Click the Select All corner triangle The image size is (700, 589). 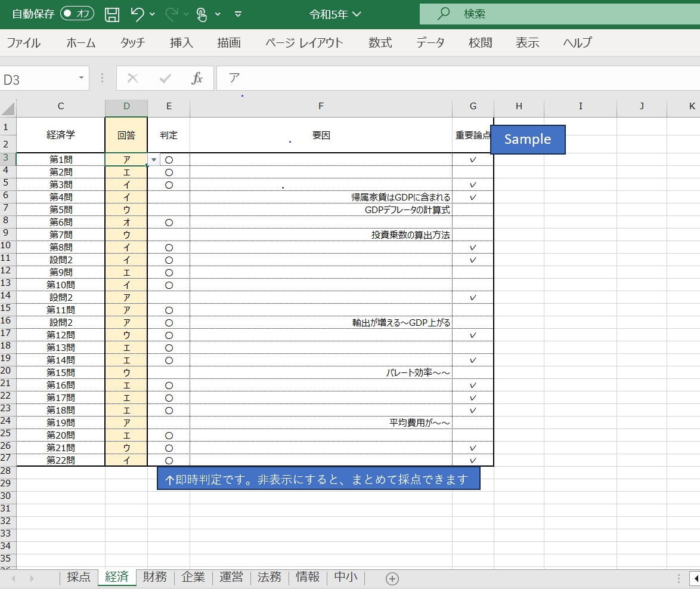pos(8,108)
